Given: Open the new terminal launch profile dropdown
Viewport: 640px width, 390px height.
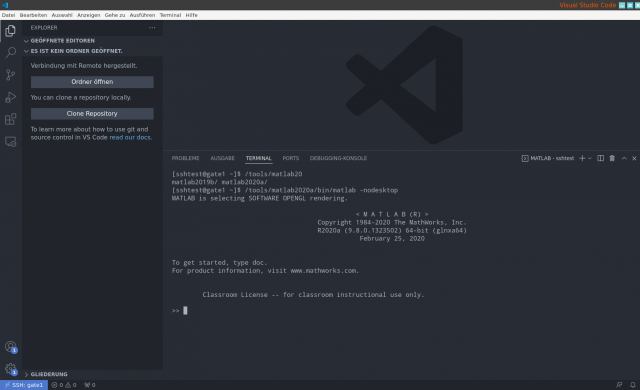Looking at the screenshot, I should (x=590, y=158).
